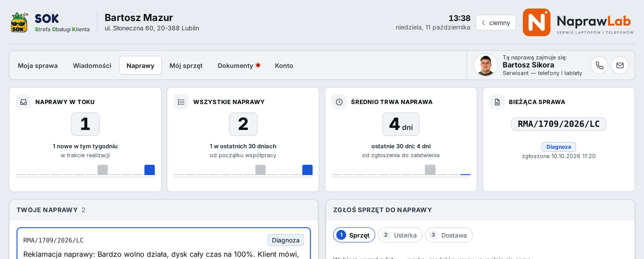Go to step 3 Dostawa
Screen dimensions: 644x259
click(x=449, y=235)
